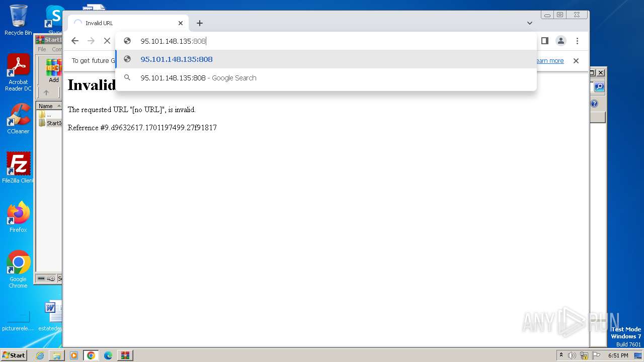Image resolution: width=644 pixels, height=362 pixels.
Task: Click inside the Chrome address bar
Action: tap(326, 41)
